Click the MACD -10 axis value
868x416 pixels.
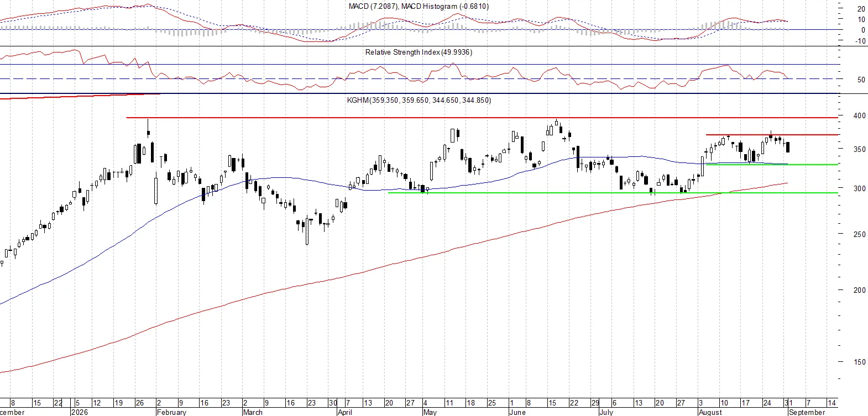click(860, 41)
